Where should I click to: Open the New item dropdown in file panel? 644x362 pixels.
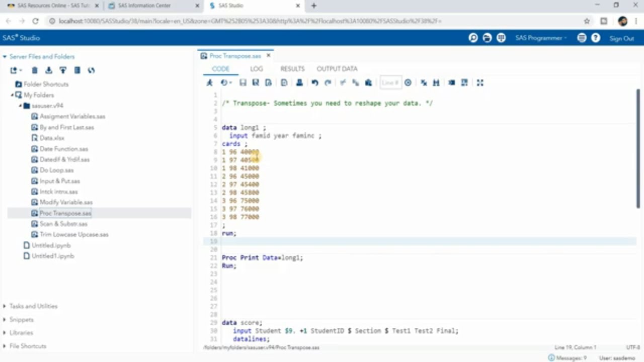click(x=16, y=70)
